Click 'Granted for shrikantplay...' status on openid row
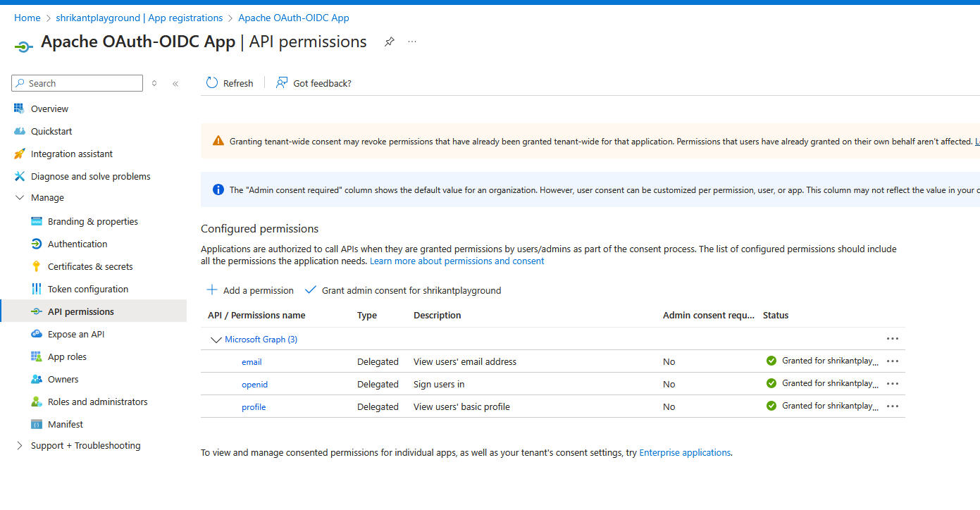 (830, 383)
